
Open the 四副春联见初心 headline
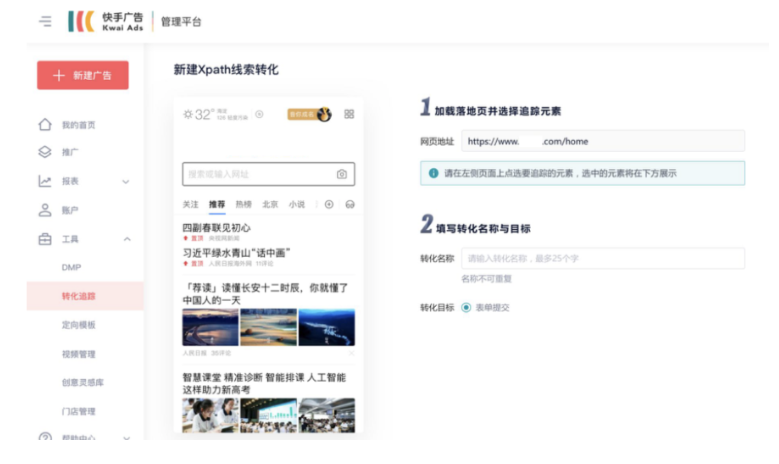coord(216,228)
